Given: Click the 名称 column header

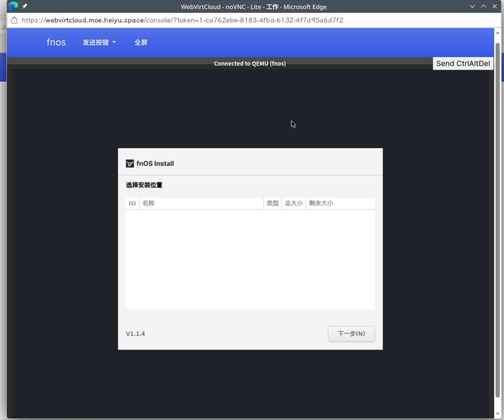Looking at the screenshot, I should (201, 203).
